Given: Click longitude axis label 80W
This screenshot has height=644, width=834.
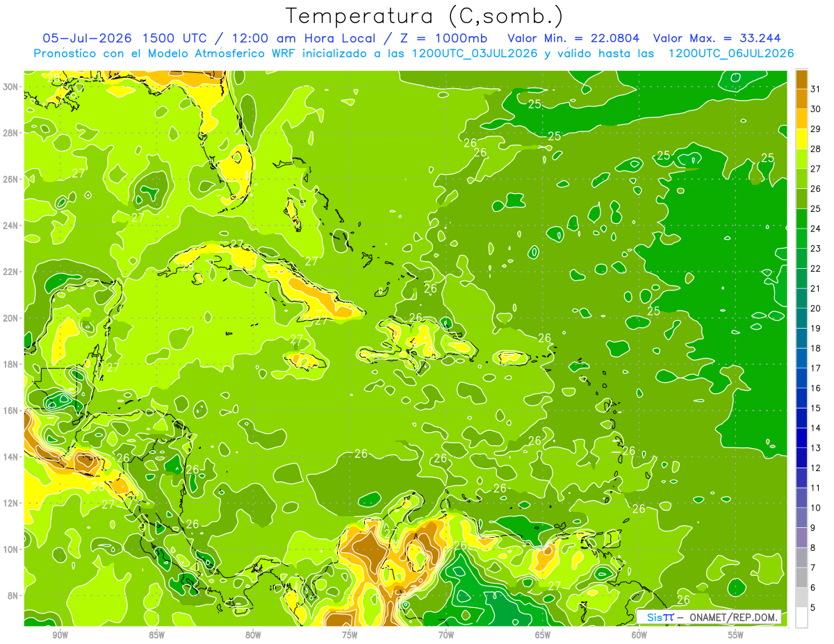Looking at the screenshot, I should point(253,635).
